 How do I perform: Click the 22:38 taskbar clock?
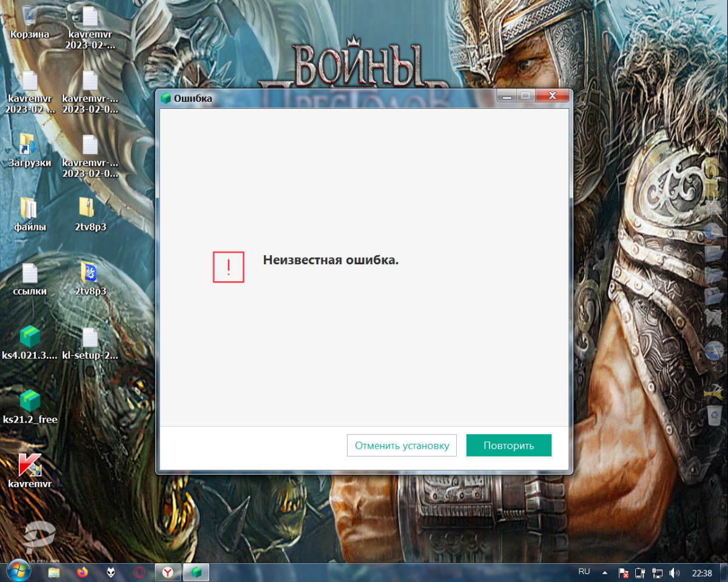(x=701, y=572)
